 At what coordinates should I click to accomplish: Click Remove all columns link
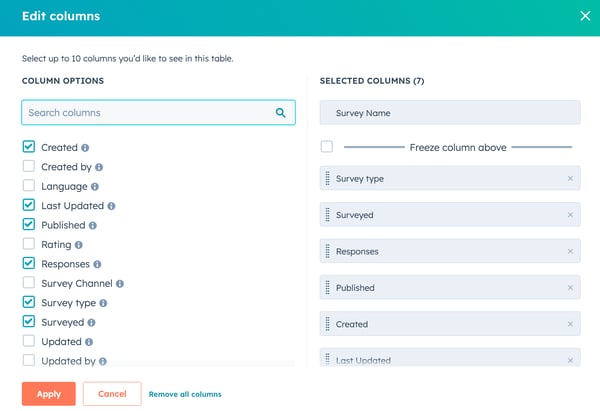tap(185, 394)
